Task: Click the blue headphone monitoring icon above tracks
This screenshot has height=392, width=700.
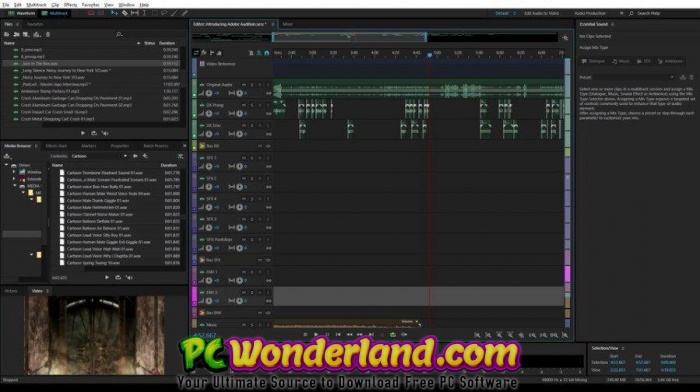Action: coord(267,53)
